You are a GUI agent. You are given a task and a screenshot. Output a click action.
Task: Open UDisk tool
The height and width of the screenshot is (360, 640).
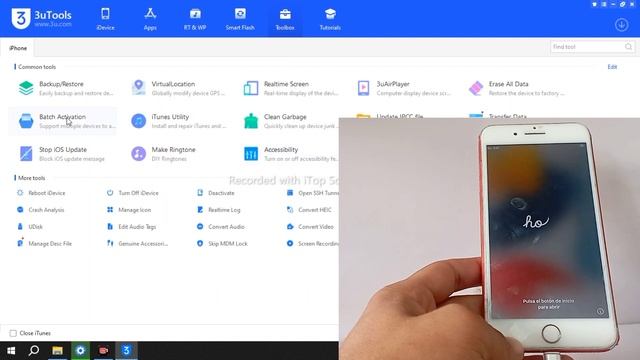pos(30,227)
